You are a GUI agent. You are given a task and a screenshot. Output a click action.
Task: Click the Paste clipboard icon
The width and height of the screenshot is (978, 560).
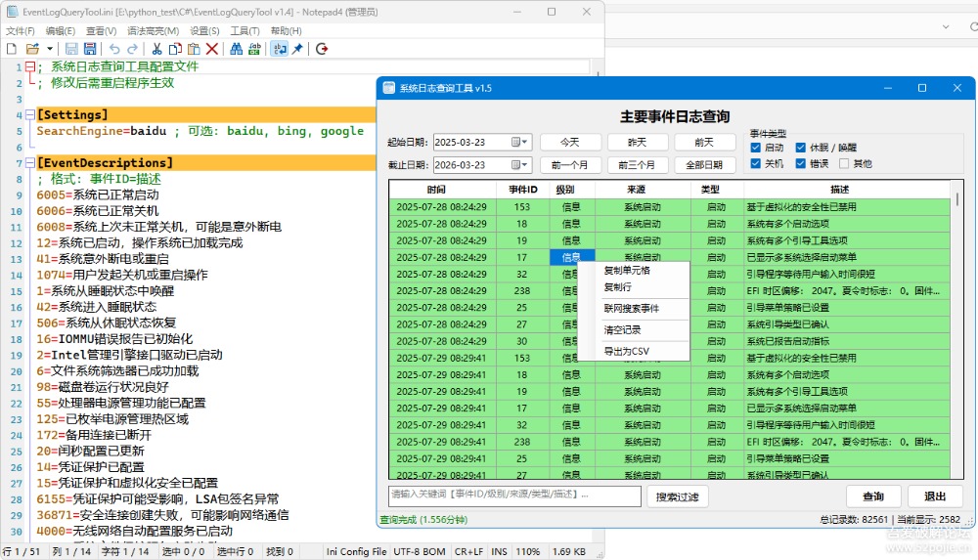coord(194,49)
